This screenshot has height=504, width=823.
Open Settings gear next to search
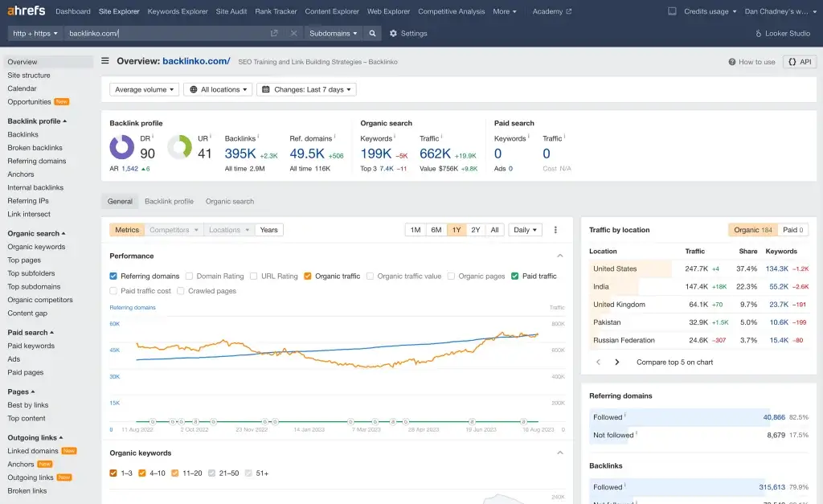point(408,34)
